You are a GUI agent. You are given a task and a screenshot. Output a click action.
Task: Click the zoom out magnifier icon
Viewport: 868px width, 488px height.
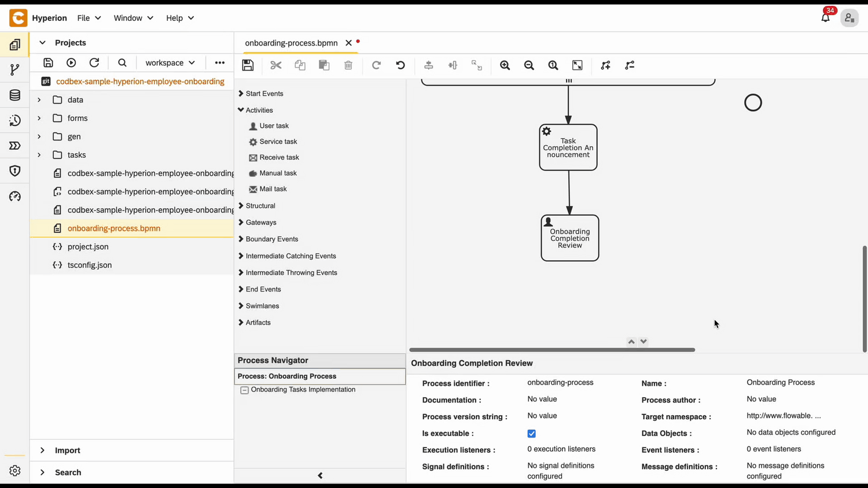tap(529, 65)
